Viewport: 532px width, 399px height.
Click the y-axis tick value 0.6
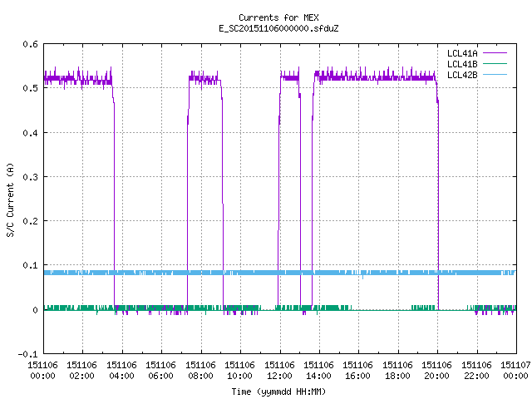[30, 44]
